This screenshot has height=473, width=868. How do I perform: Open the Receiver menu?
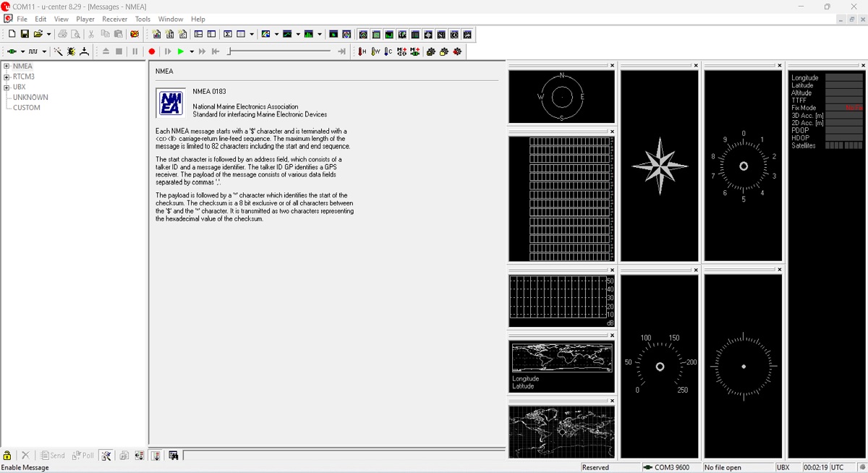coord(114,19)
